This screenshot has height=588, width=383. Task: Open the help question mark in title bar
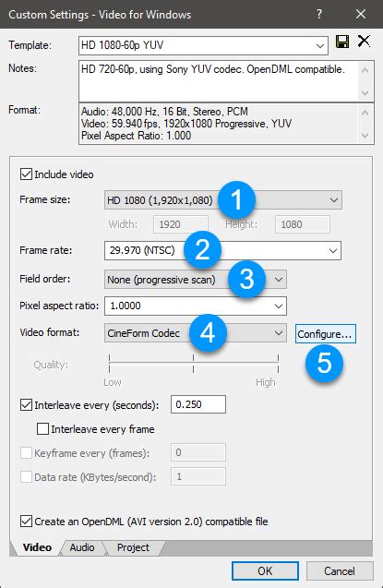click(319, 14)
